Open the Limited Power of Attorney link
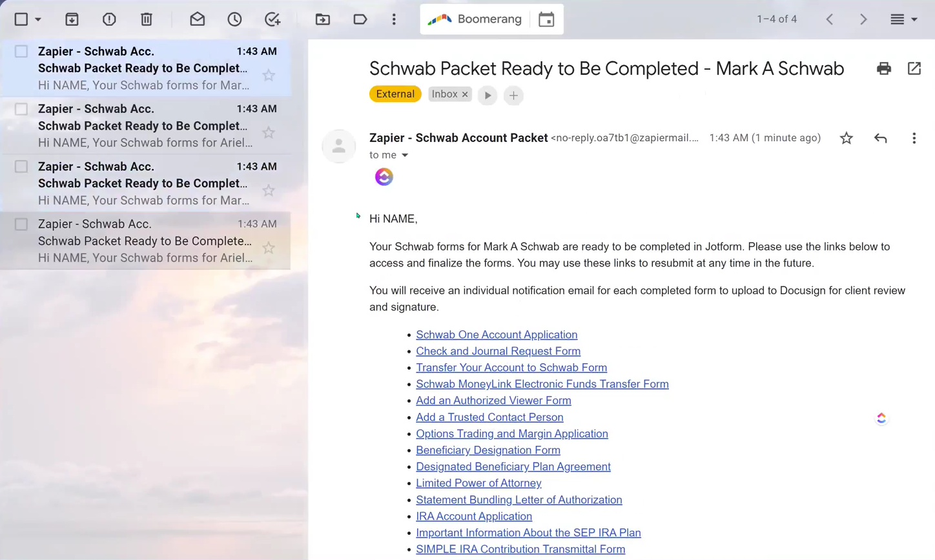This screenshot has width=935, height=560. coord(478,483)
